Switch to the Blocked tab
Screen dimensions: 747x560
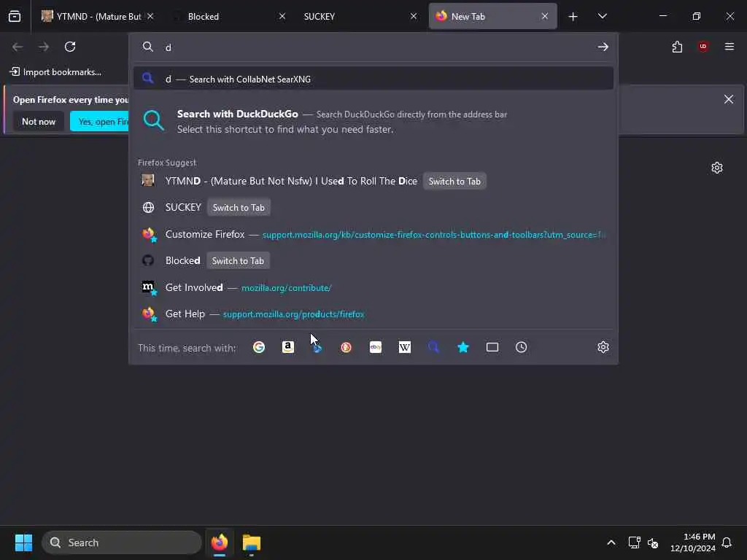coord(228,16)
